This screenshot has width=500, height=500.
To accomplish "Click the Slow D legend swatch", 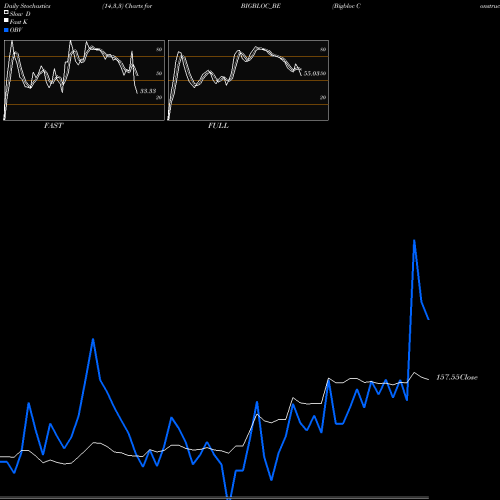I will [x=6, y=12].
